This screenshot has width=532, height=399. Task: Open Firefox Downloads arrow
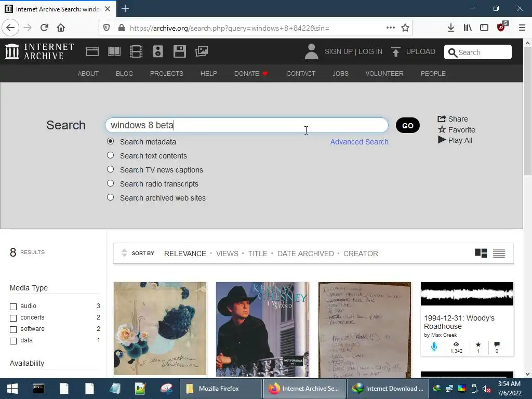tap(450, 28)
